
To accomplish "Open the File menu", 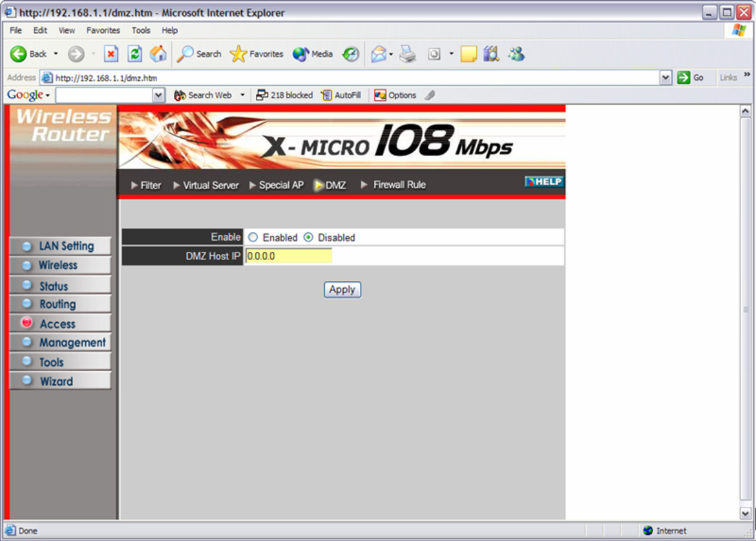I will [x=16, y=30].
